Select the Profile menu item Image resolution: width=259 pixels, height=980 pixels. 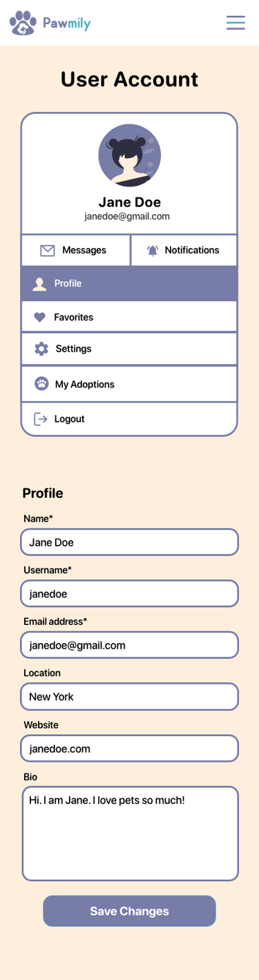tap(129, 284)
